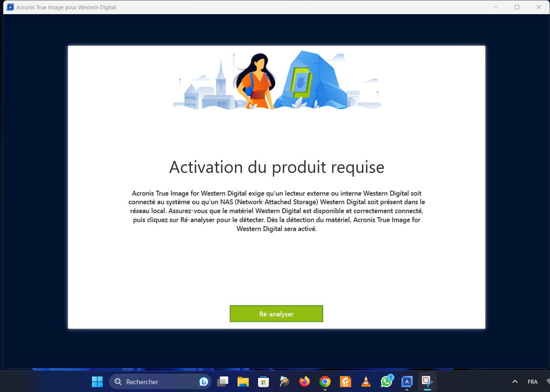Open the colorful archive box app in the taskbar
The height and width of the screenshot is (392, 550).
(x=284, y=382)
